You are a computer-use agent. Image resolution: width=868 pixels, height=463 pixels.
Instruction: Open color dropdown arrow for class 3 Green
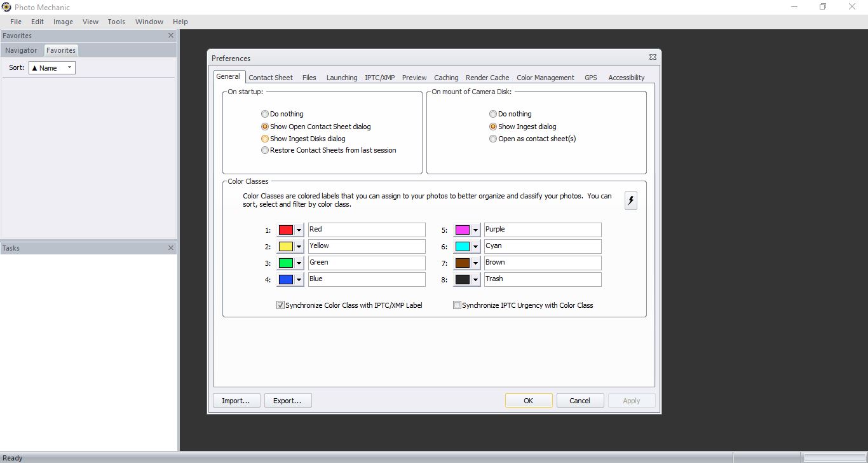pos(299,263)
